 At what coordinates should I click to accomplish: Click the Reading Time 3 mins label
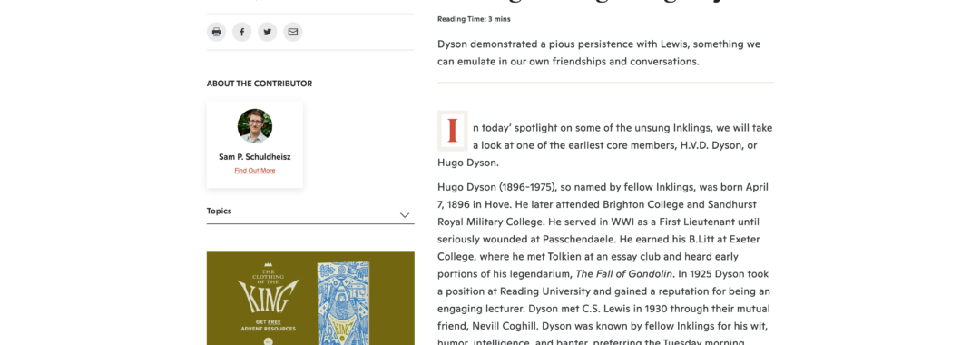click(x=474, y=19)
